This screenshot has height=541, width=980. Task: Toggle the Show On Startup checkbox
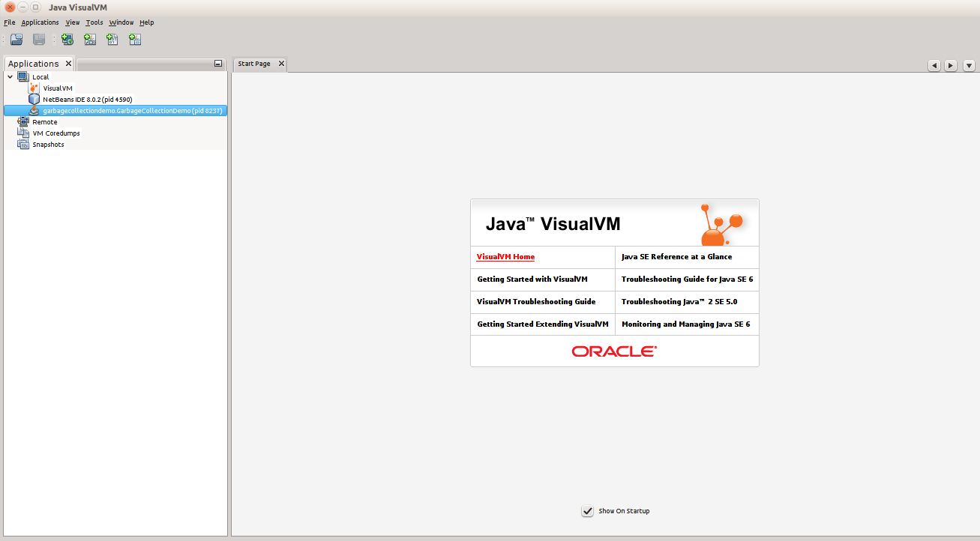588,511
